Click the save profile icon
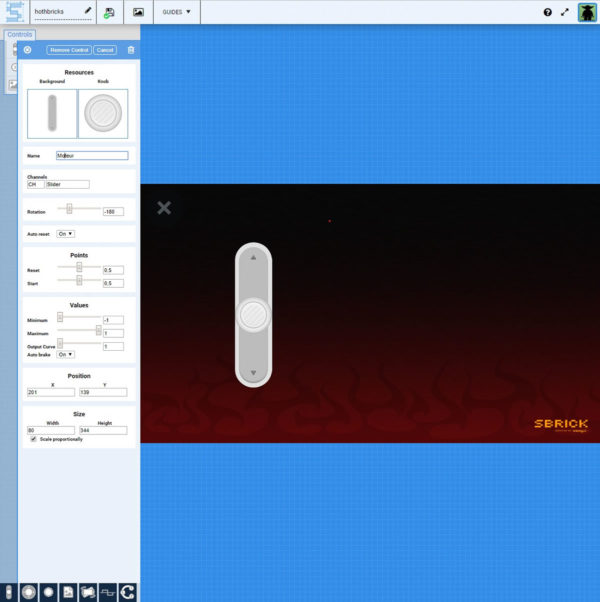The image size is (600, 602). 108,12
